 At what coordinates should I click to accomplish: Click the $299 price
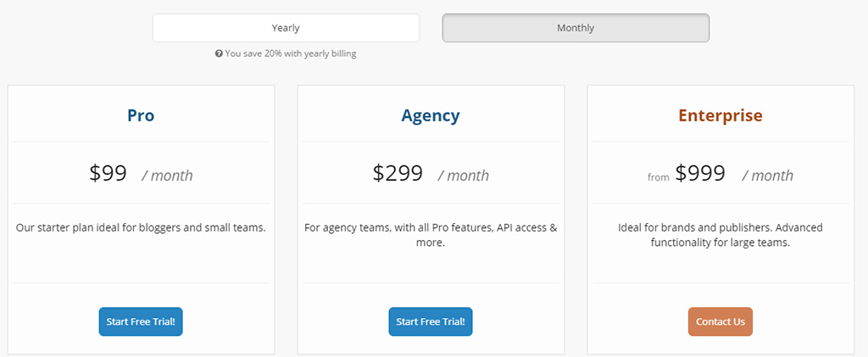pos(398,173)
